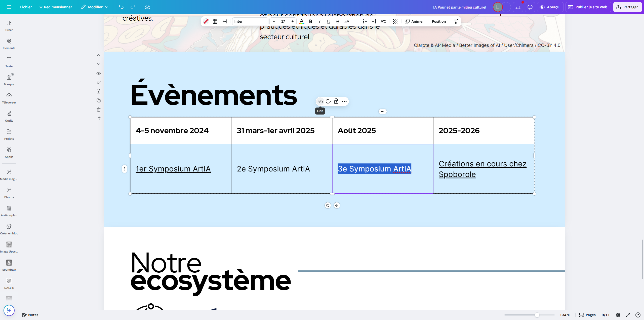Click the Publier le site Web button
This screenshot has height=320, width=644.
point(588,7)
